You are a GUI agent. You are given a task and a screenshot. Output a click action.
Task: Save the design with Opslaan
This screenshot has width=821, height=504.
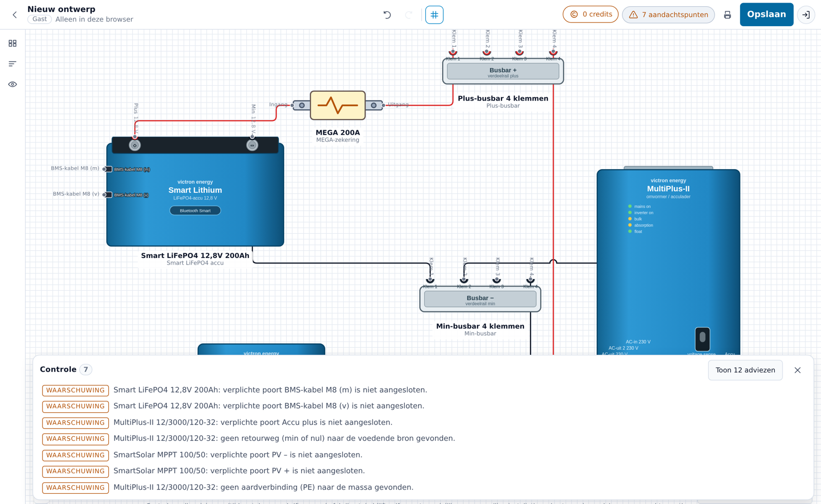(767, 14)
